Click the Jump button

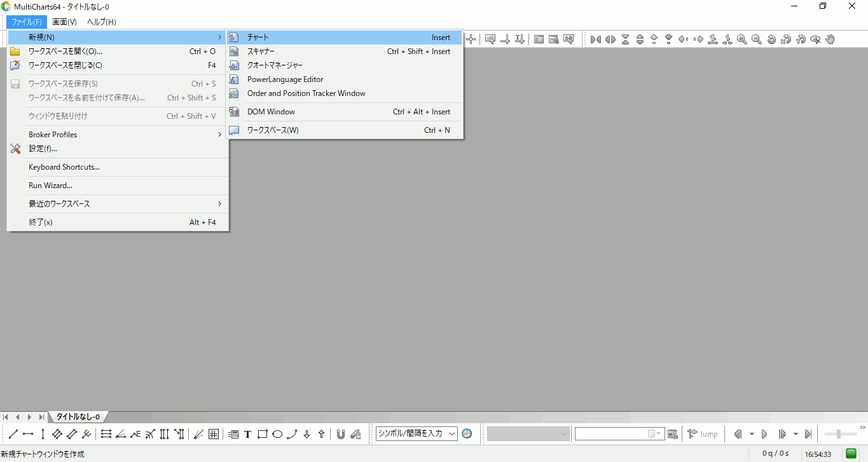[703, 434]
